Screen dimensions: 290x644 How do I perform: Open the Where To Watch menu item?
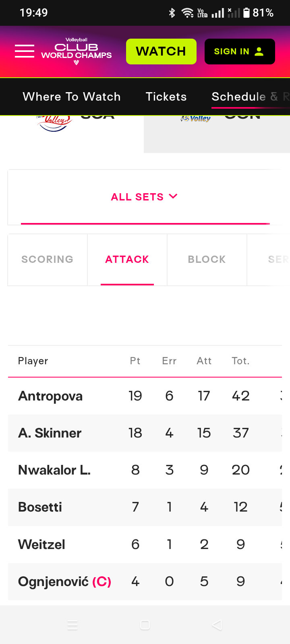coord(72,97)
